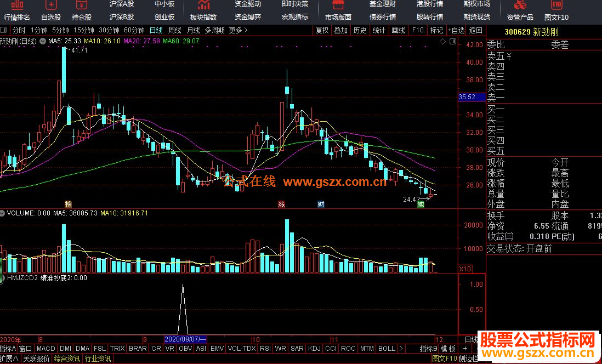Open the 港股行情 menu item
The height and width of the screenshot is (364, 602).
coord(430,4)
